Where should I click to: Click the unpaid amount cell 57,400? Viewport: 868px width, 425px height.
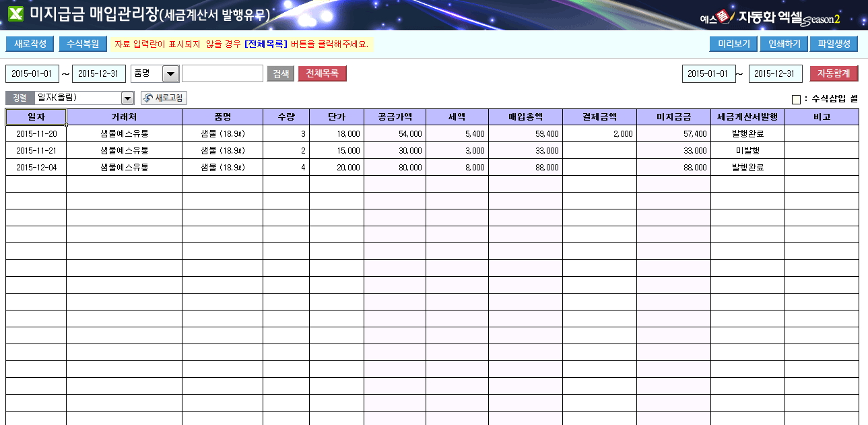coord(673,133)
